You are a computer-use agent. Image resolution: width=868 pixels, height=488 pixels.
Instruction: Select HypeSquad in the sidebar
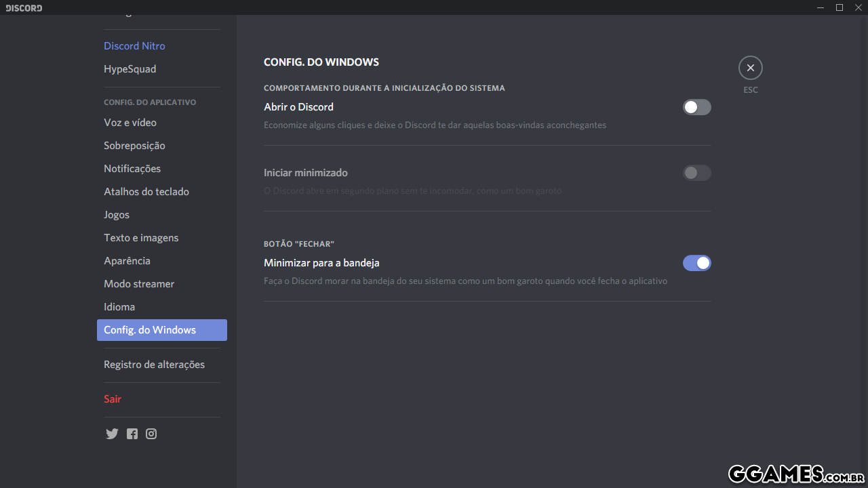coord(130,69)
